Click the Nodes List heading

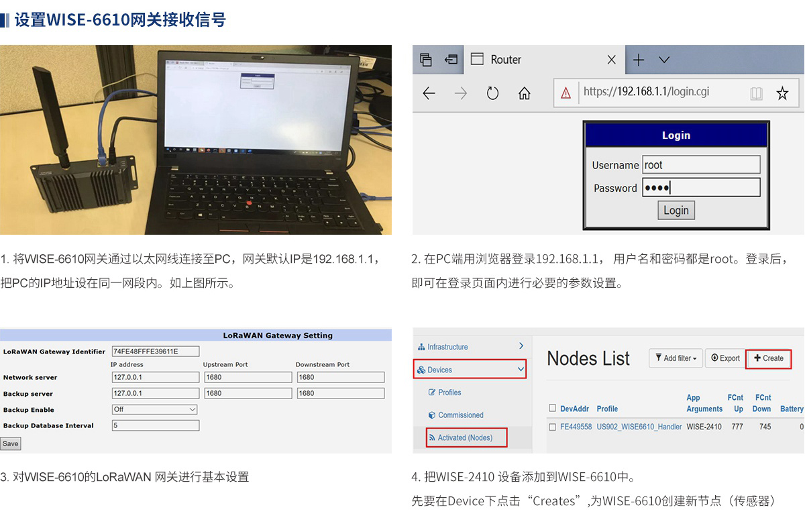(x=588, y=358)
